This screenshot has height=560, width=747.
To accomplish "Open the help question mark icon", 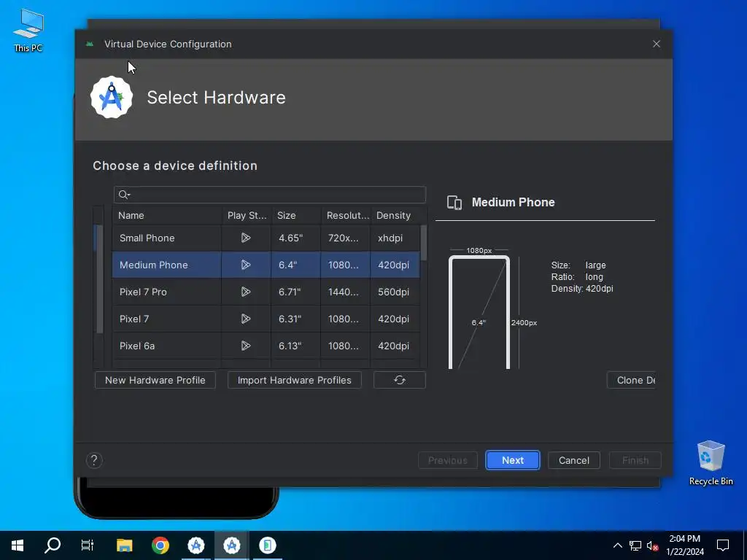I will [94, 460].
